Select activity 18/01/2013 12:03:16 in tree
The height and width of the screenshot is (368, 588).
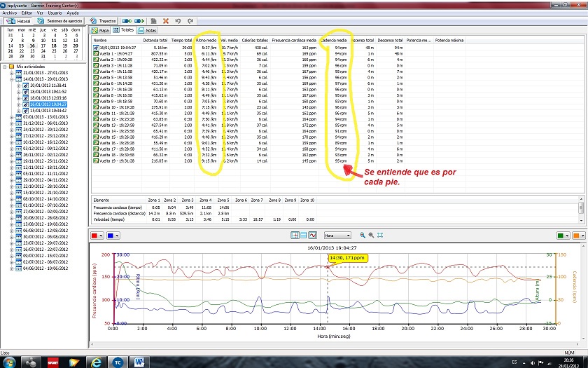(x=48, y=98)
